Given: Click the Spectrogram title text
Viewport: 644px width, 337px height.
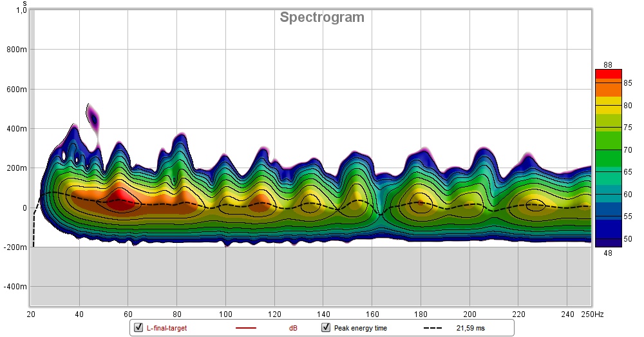Looking at the screenshot, I should pyautogui.click(x=321, y=17).
